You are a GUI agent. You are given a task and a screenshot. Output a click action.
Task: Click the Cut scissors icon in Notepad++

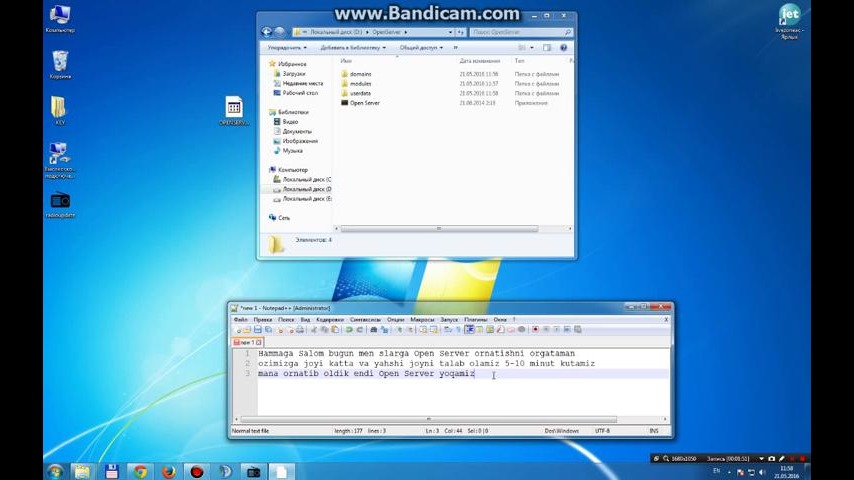click(315, 330)
